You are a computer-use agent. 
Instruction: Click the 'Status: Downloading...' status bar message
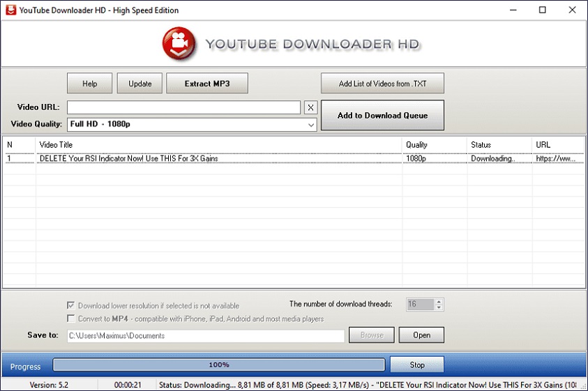point(368,385)
